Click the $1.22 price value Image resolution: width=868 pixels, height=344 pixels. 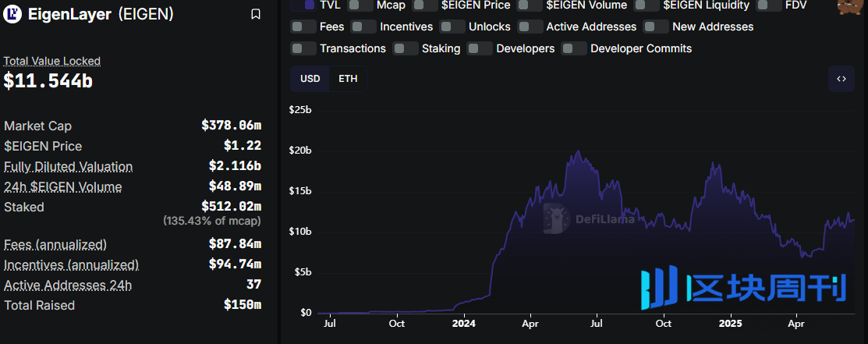click(x=243, y=146)
